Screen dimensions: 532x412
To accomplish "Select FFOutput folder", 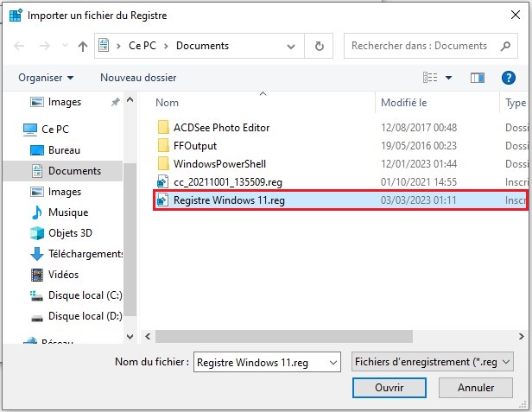I will coord(195,146).
